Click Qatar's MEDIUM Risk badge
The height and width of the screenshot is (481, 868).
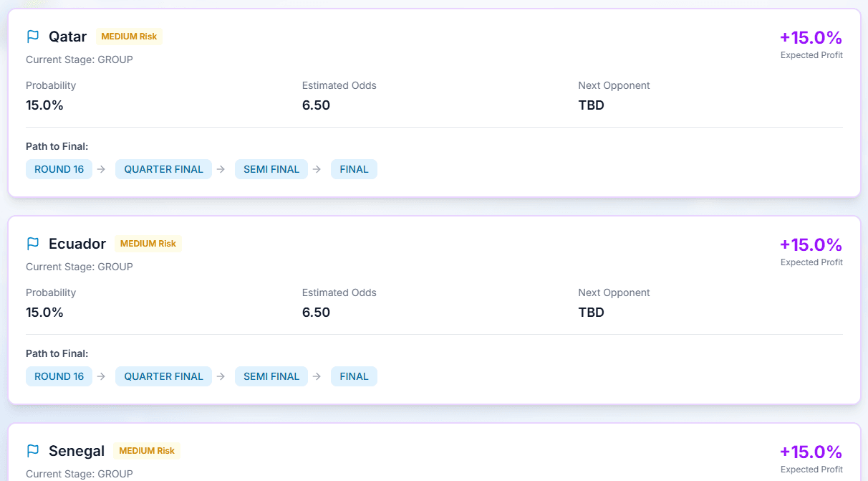pos(129,37)
